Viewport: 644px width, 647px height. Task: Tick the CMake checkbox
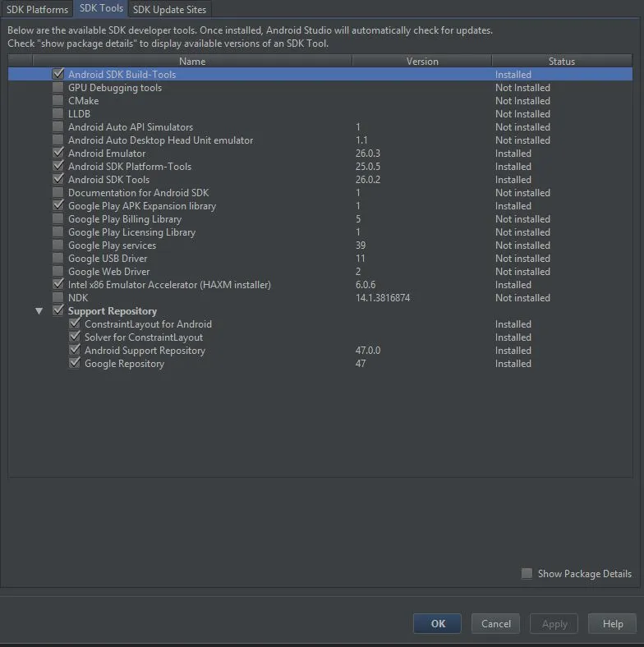(x=58, y=100)
